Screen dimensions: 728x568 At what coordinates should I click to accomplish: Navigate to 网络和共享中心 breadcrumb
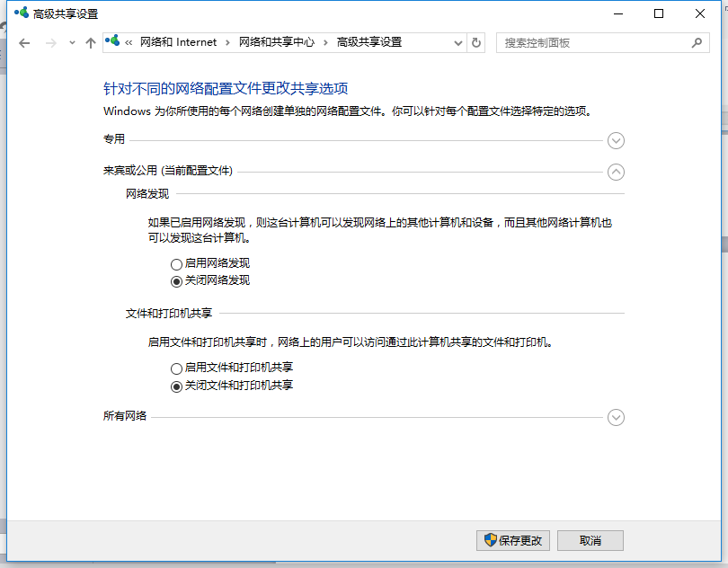coord(277,42)
